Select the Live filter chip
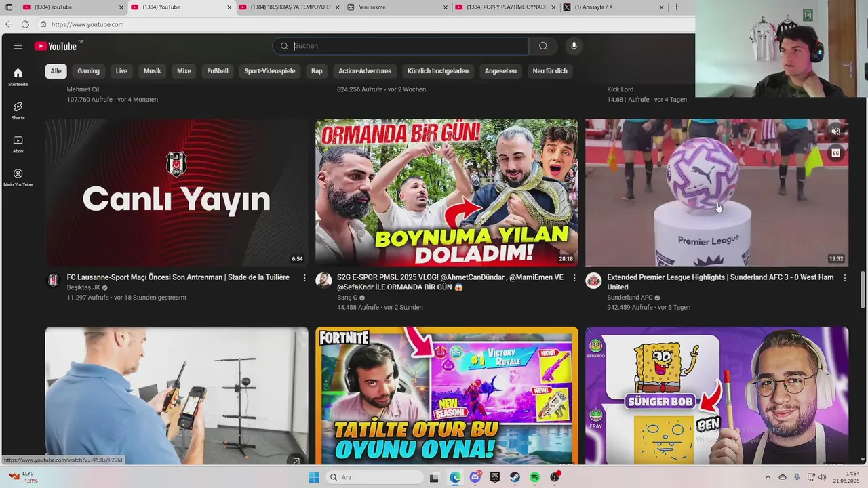This screenshot has width=868, height=488. pyautogui.click(x=121, y=71)
